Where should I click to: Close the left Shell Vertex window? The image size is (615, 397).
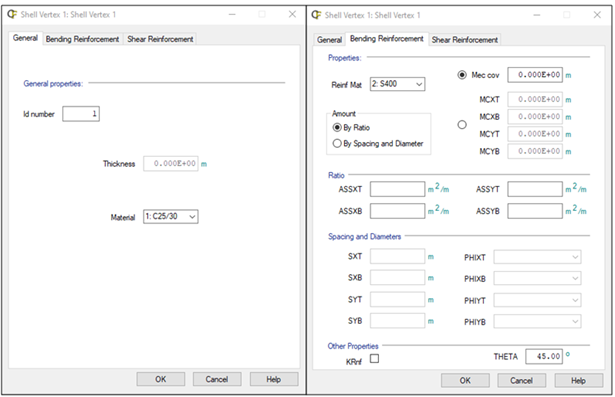click(292, 15)
